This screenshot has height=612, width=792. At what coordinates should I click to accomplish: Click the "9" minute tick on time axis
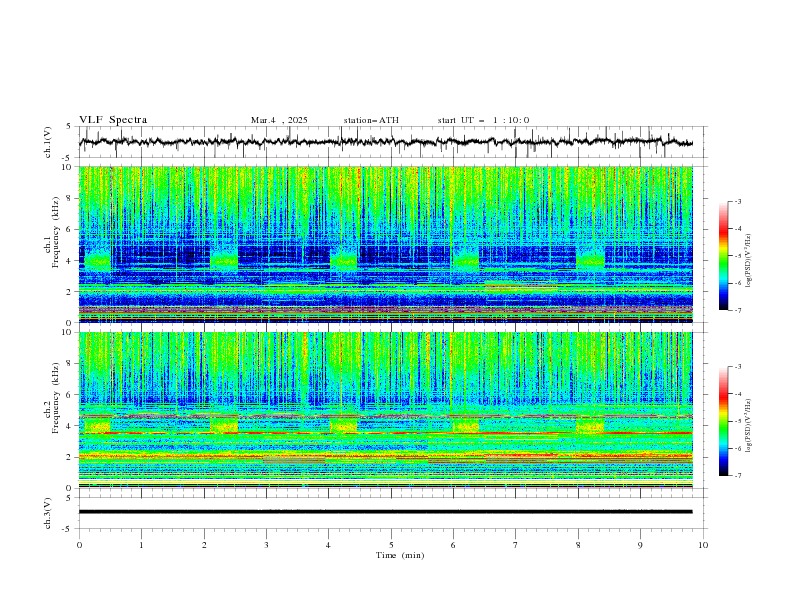point(640,545)
